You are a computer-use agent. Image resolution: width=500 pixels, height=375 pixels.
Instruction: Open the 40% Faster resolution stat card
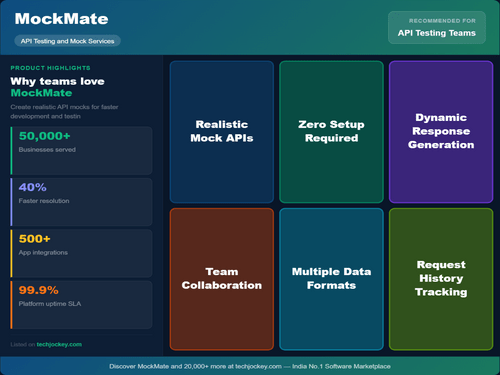coord(81,202)
